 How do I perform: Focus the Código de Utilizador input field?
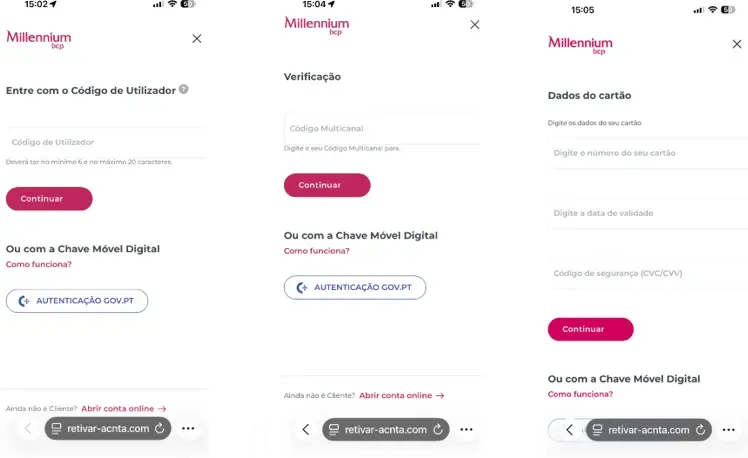click(105, 143)
